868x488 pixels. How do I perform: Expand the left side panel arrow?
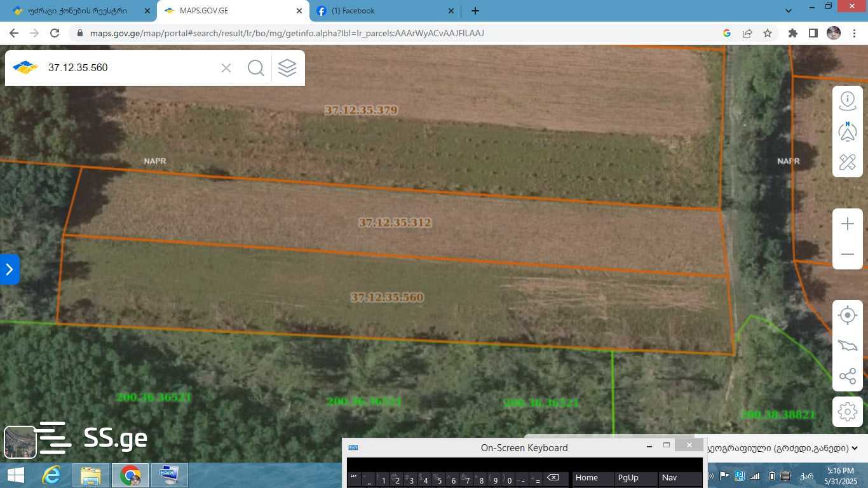10,269
